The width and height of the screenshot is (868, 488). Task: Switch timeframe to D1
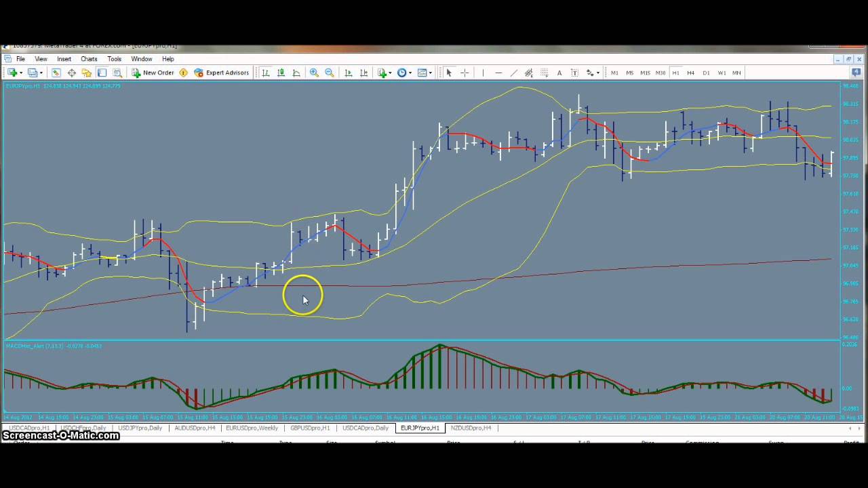[x=706, y=73]
